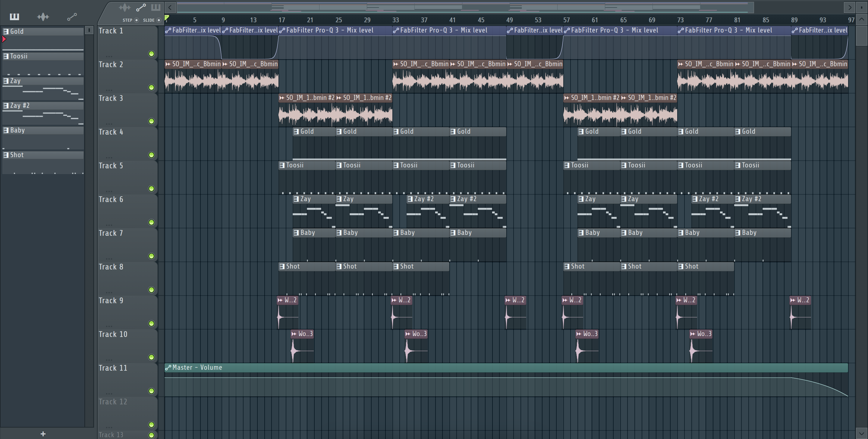Mute Track 9 using its green light
The width and height of the screenshot is (868, 439).
[x=151, y=323]
